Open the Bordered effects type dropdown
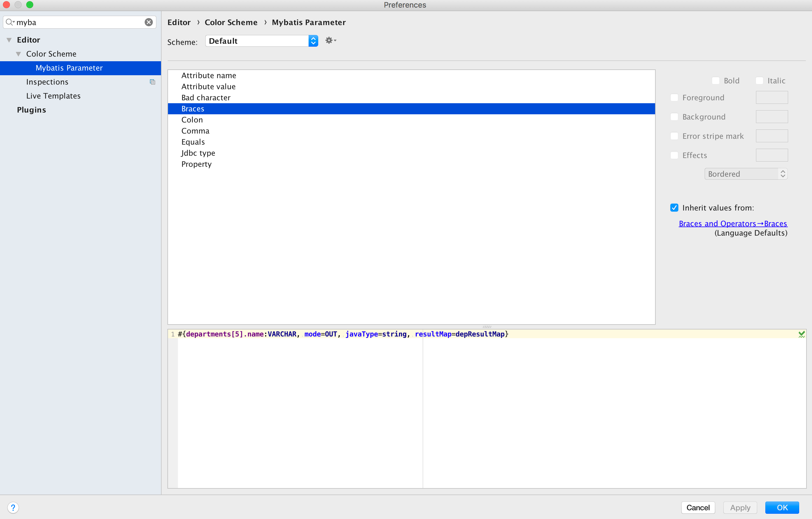 click(746, 174)
